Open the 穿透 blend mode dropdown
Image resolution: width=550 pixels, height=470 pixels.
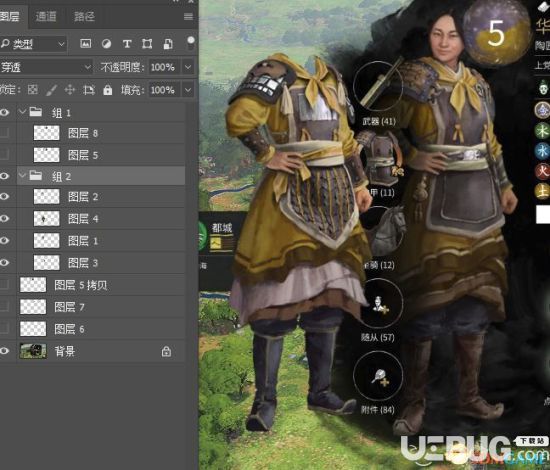(x=46, y=67)
